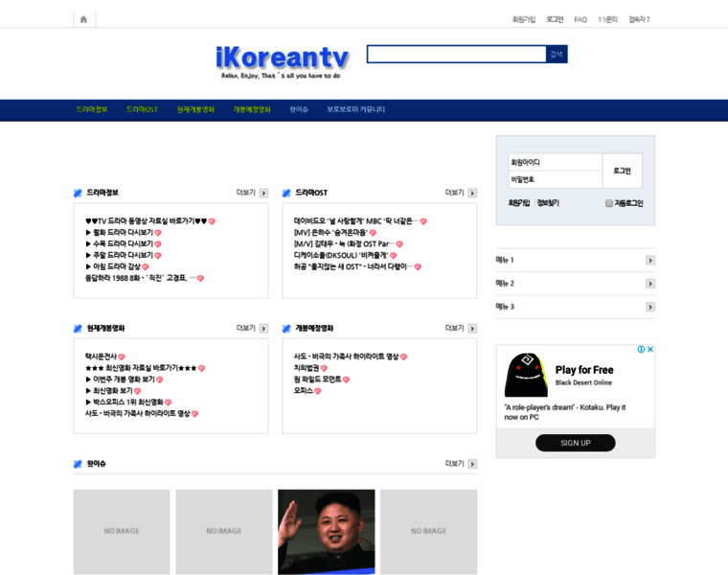The width and height of the screenshot is (728, 575).
Task: Open 더보기 arrow for 개봉예정영화 section
Action: coord(472,329)
